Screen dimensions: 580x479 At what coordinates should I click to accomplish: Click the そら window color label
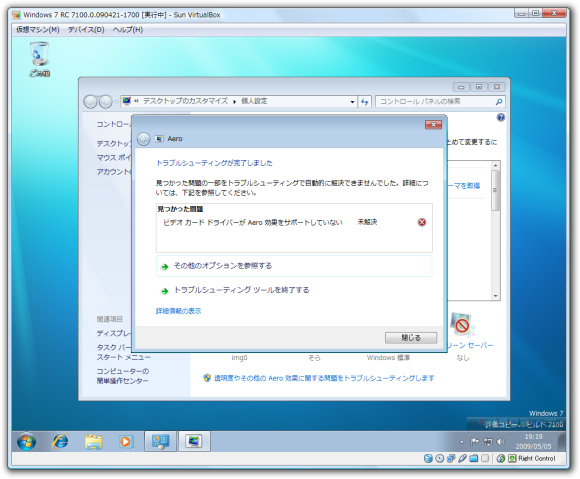coord(314,358)
